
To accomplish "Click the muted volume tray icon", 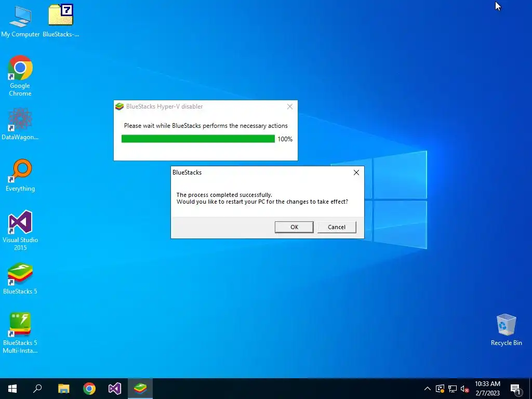I will tap(464, 389).
